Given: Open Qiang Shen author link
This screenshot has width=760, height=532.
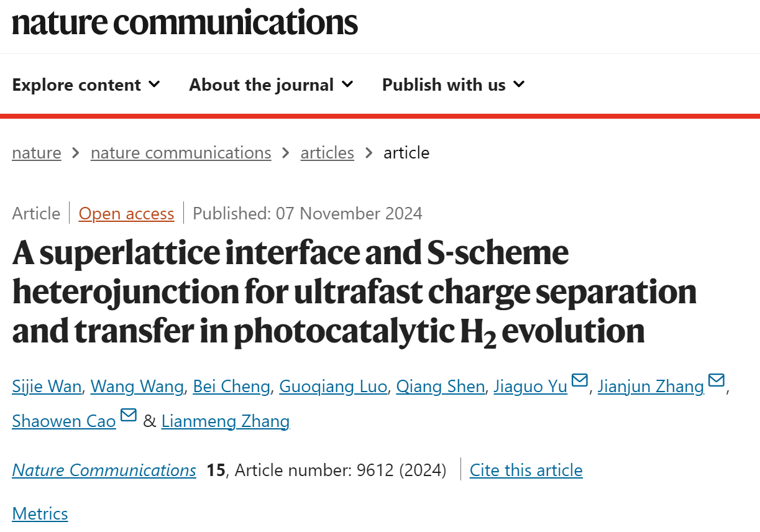Looking at the screenshot, I should coord(441,387).
